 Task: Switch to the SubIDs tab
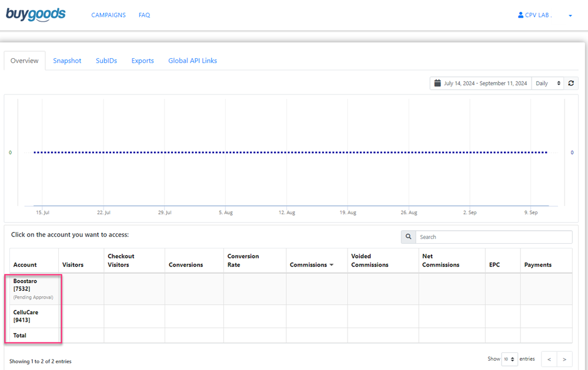point(106,60)
